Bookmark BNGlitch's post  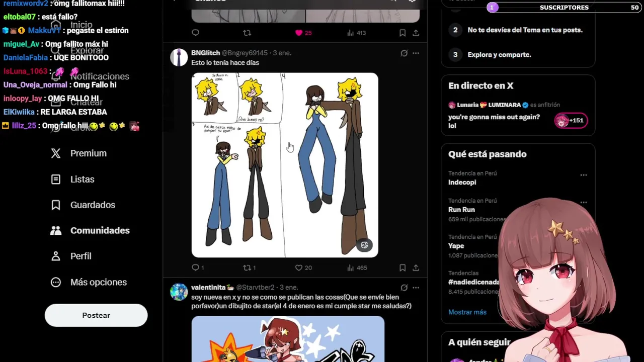tap(403, 268)
